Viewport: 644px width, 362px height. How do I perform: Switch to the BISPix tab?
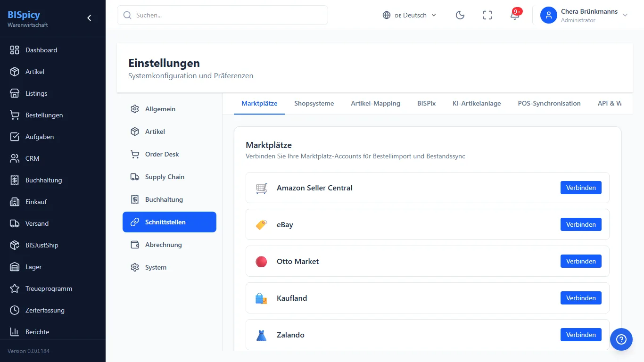tap(426, 103)
